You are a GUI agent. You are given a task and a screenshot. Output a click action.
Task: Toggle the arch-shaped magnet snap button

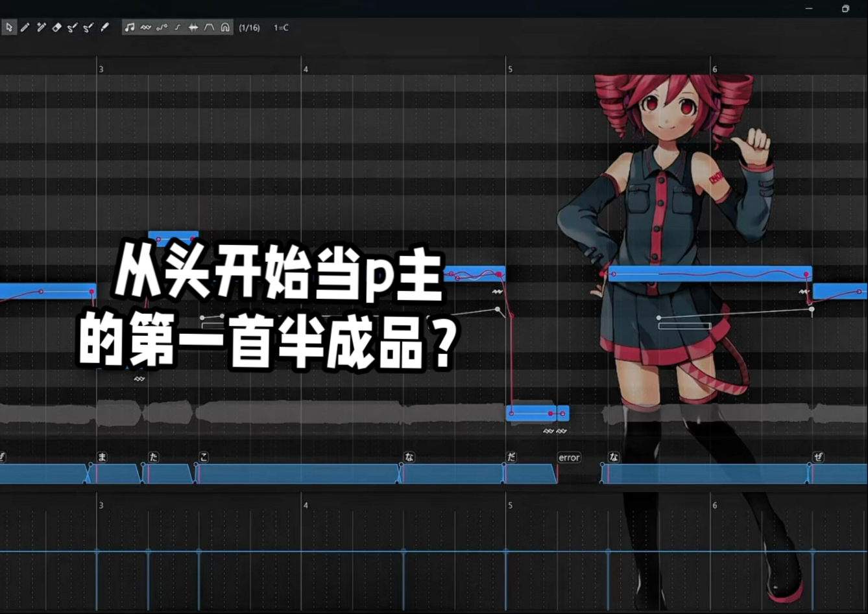[x=225, y=27]
